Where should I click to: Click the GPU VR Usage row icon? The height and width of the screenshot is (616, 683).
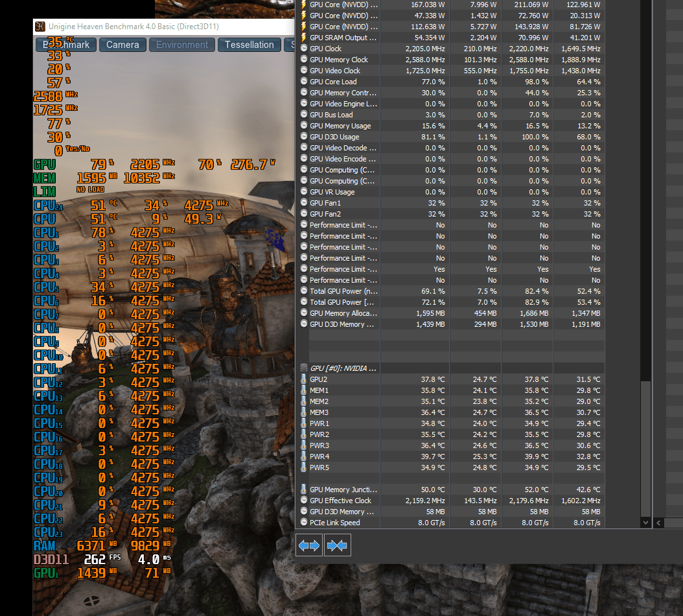point(304,192)
